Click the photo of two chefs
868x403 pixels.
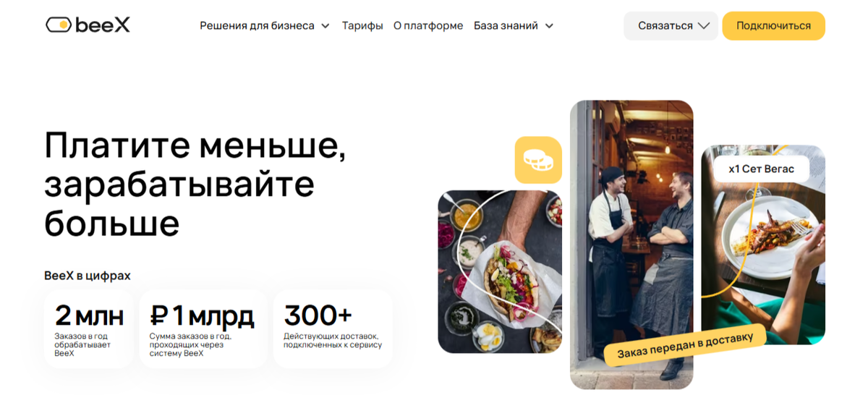(631, 245)
